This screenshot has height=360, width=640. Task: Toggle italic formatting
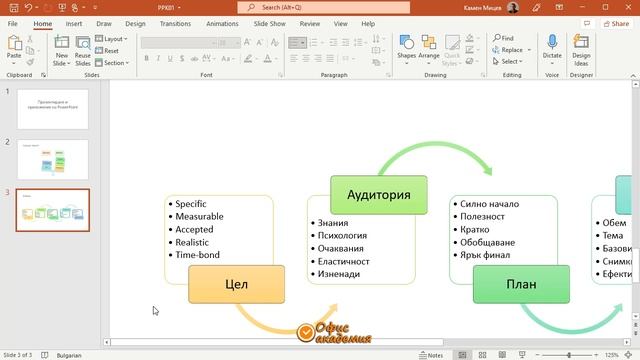(x=158, y=59)
